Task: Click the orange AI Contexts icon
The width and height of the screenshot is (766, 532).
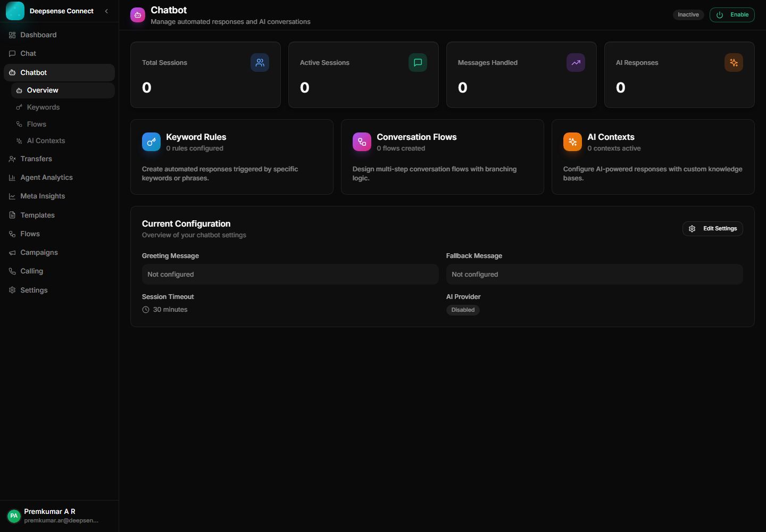Action: (x=572, y=142)
